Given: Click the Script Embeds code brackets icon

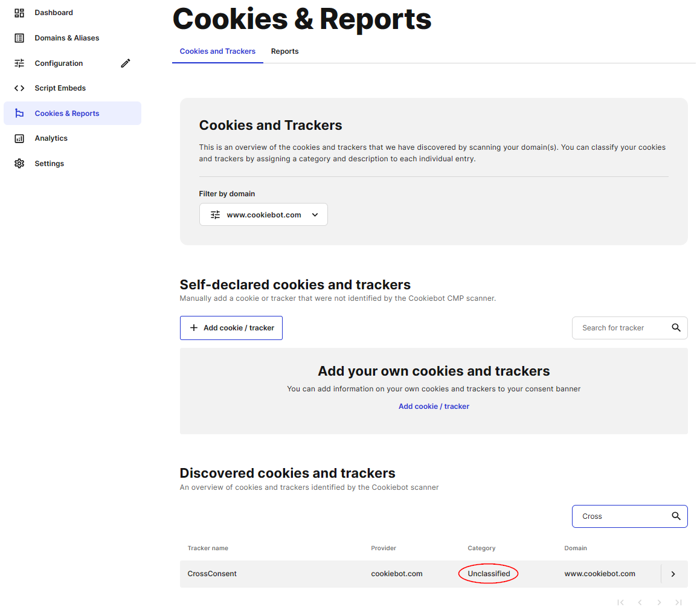Looking at the screenshot, I should [19, 88].
